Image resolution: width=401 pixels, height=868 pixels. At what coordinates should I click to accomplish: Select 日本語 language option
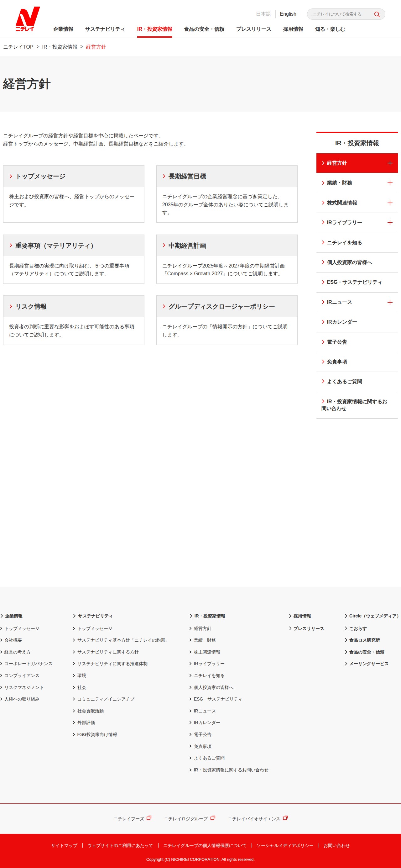click(x=263, y=14)
